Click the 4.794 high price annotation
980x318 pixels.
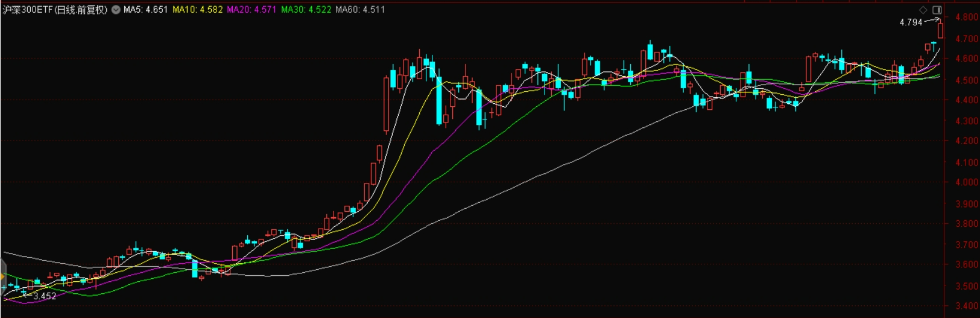pos(911,22)
